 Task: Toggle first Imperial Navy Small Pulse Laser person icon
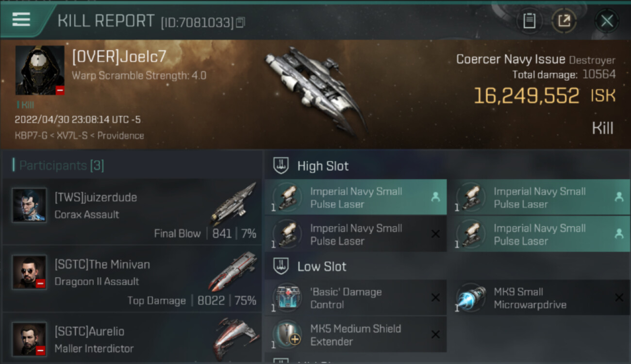435,197
